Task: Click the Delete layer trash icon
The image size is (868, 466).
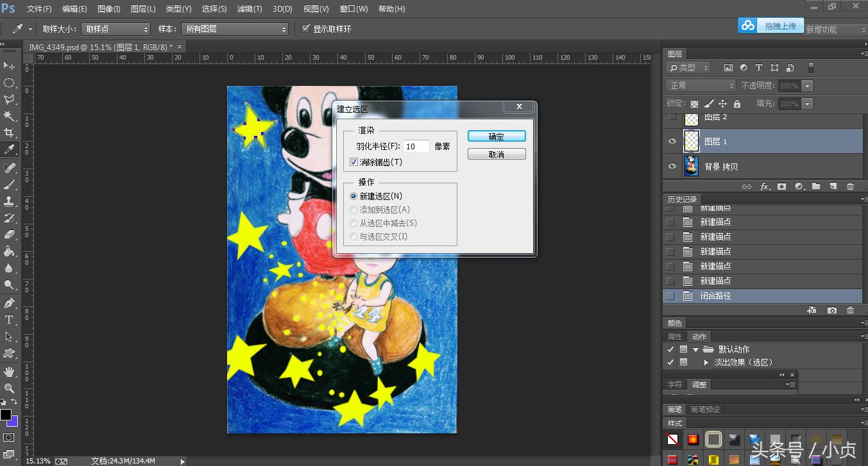Action: point(851,186)
